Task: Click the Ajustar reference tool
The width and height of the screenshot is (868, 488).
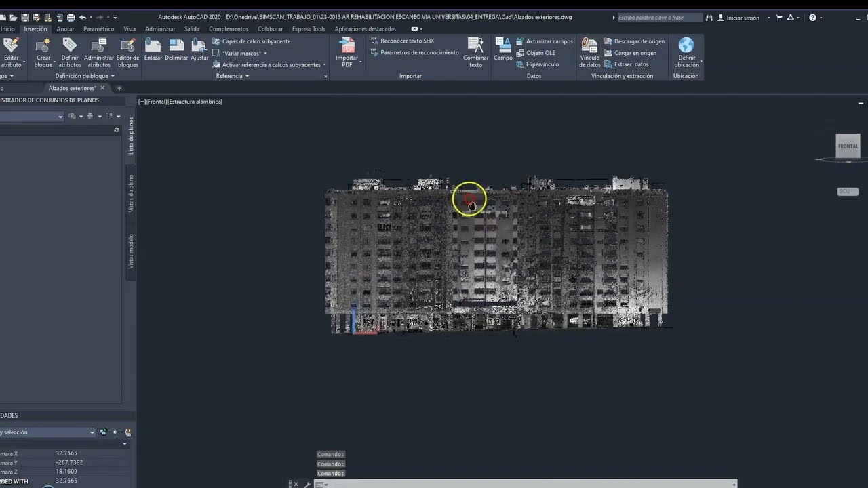Action: pos(199,49)
